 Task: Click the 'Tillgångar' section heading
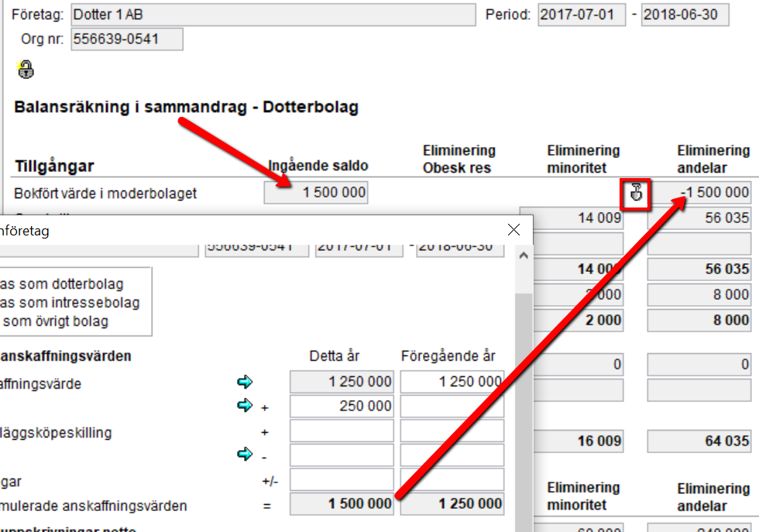(54, 166)
